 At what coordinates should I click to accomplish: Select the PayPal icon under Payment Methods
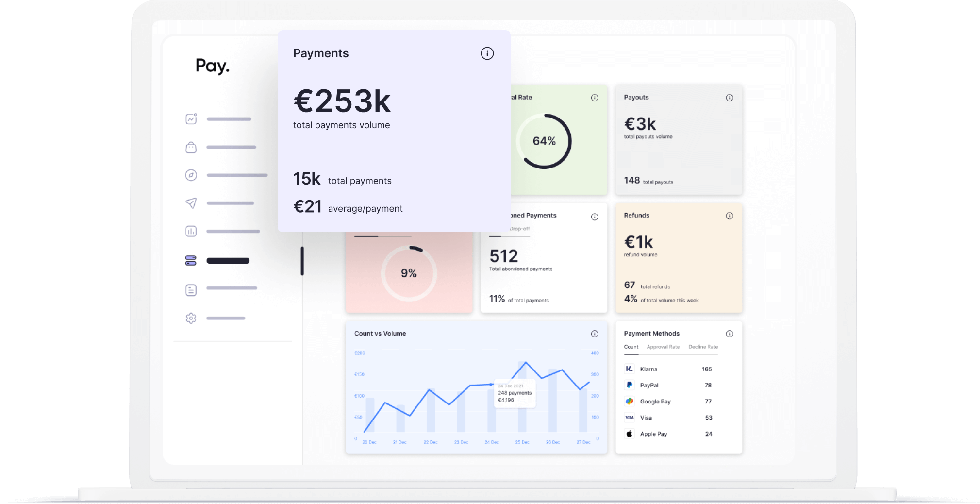(x=630, y=385)
